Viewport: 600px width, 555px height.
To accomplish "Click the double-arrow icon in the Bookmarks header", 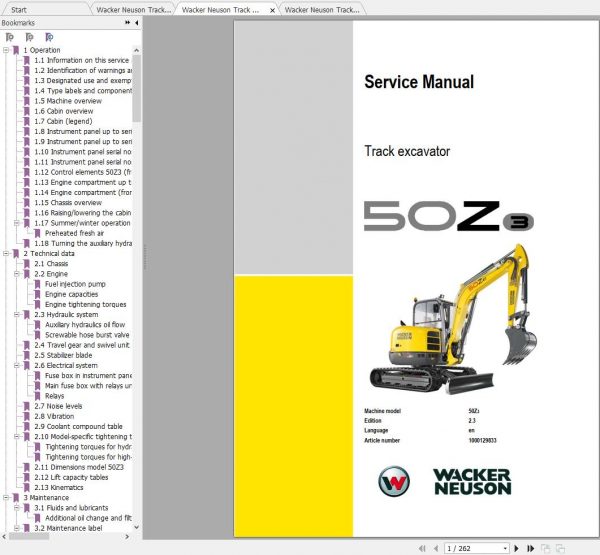I will 127,23.
